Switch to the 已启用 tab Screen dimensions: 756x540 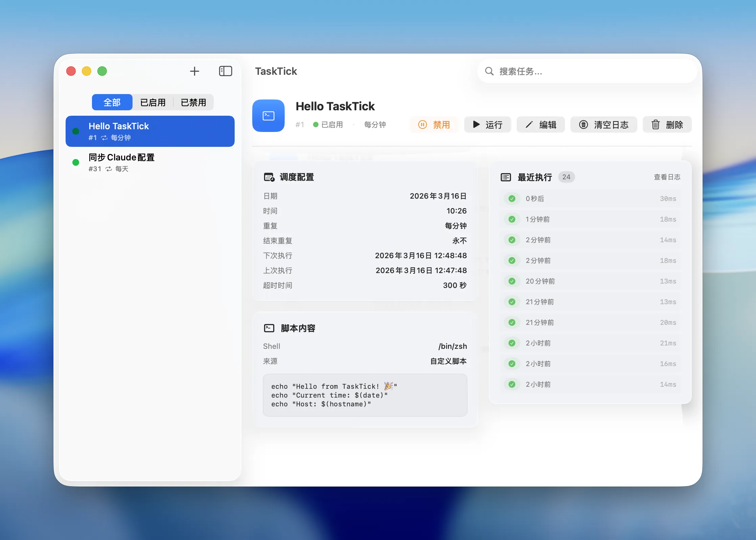[x=153, y=102]
